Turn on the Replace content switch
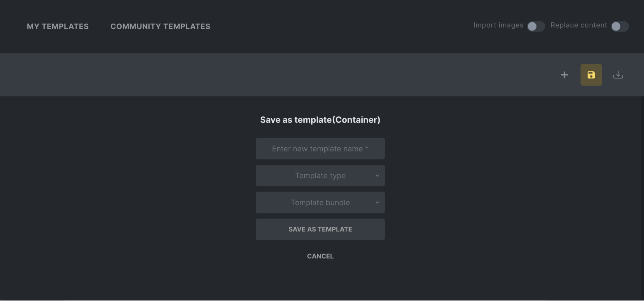 click(619, 27)
